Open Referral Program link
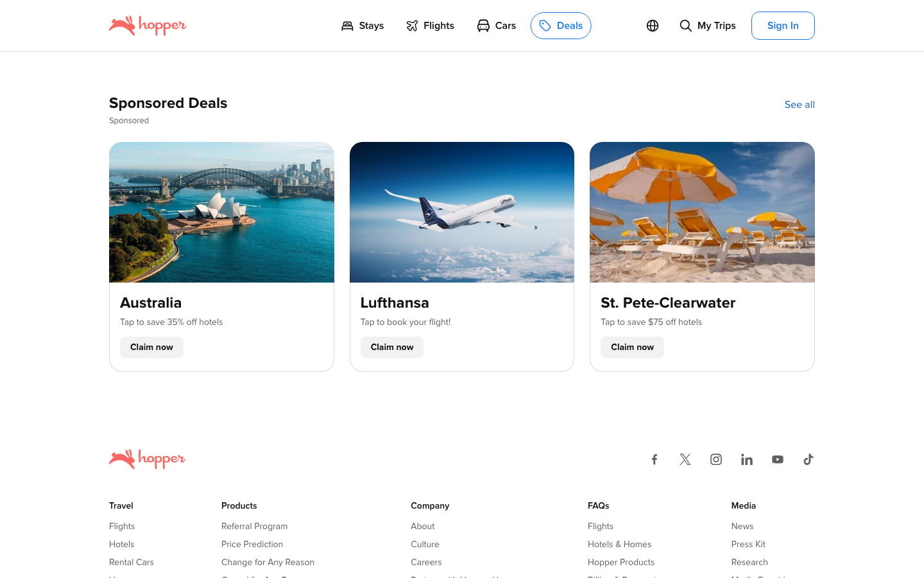 (254, 526)
